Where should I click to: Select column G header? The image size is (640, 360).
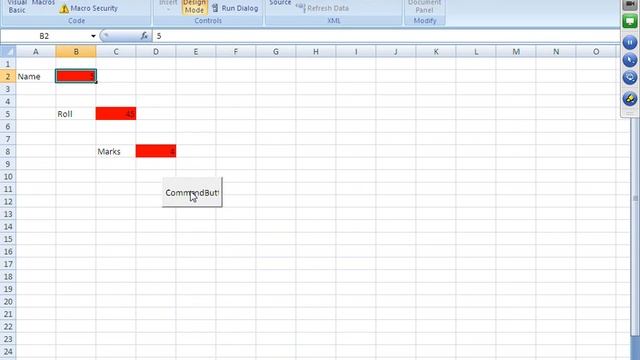tap(276, 52)
